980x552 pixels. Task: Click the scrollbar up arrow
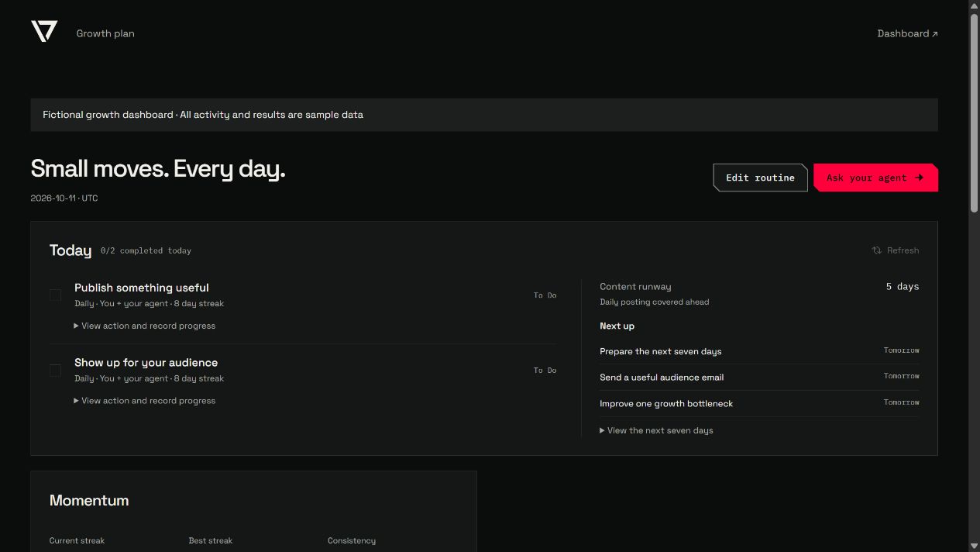tap(974, 5)
